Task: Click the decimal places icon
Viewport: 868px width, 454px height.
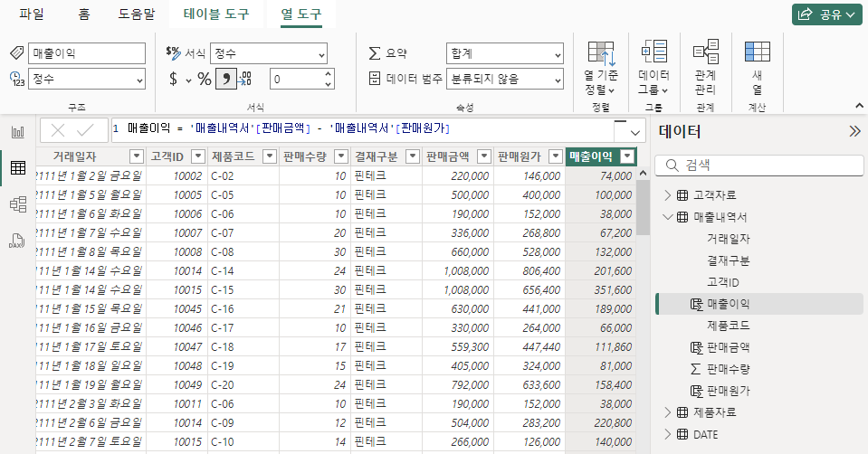Action: tap(244, 79)
